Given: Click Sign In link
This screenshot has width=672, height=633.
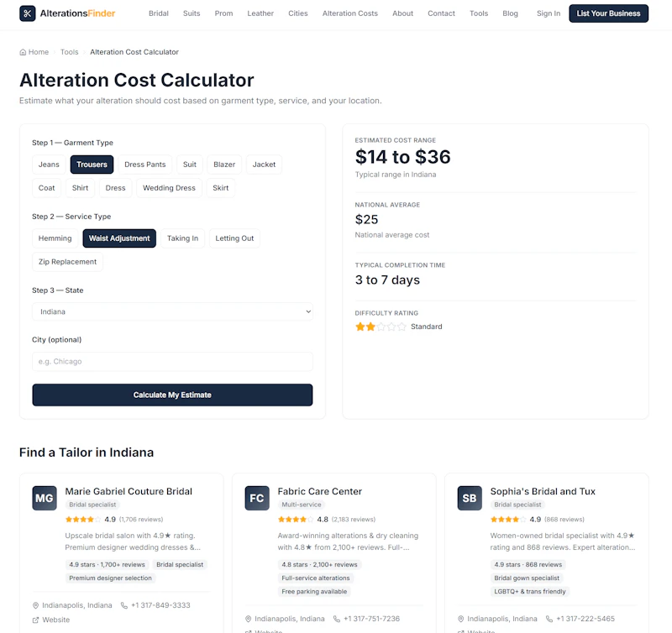Looking at the screenshot, I should click(x=549, y=13).
